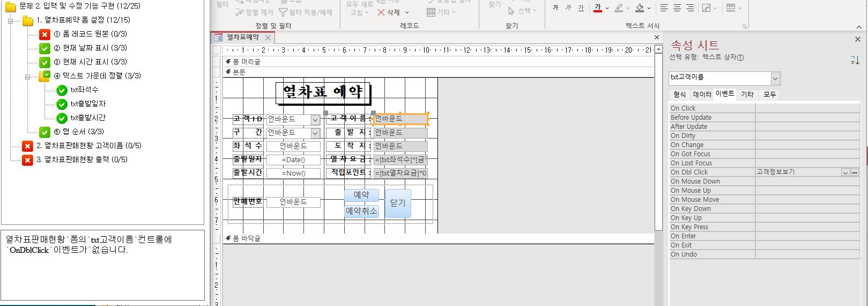Open the txt고객이름 control selector dropdown
Screen dimensions: 868x306
775,79
